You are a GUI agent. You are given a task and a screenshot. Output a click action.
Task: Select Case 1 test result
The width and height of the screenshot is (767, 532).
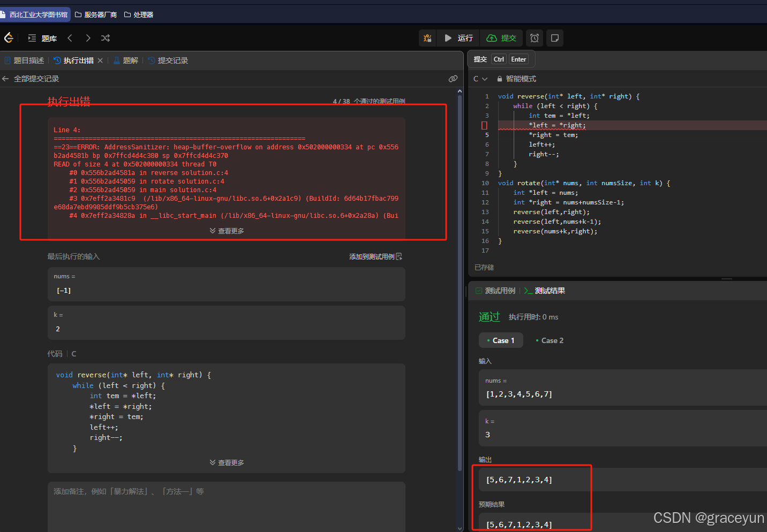(500, 340)
